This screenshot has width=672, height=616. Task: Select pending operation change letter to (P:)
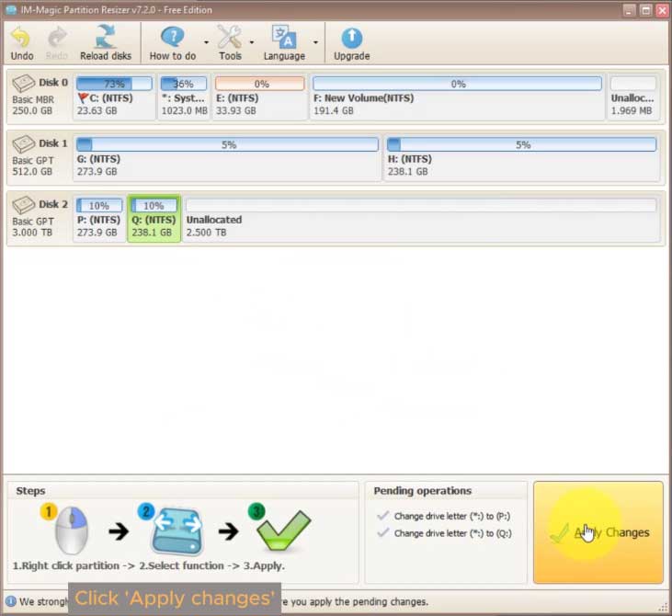click(x=452, y=516)
